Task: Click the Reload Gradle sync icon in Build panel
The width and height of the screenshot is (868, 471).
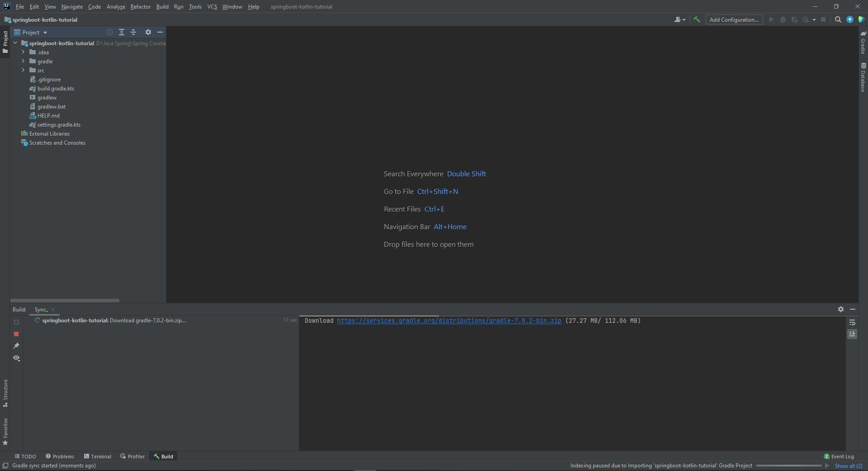Action: click(x=16, y=322)
